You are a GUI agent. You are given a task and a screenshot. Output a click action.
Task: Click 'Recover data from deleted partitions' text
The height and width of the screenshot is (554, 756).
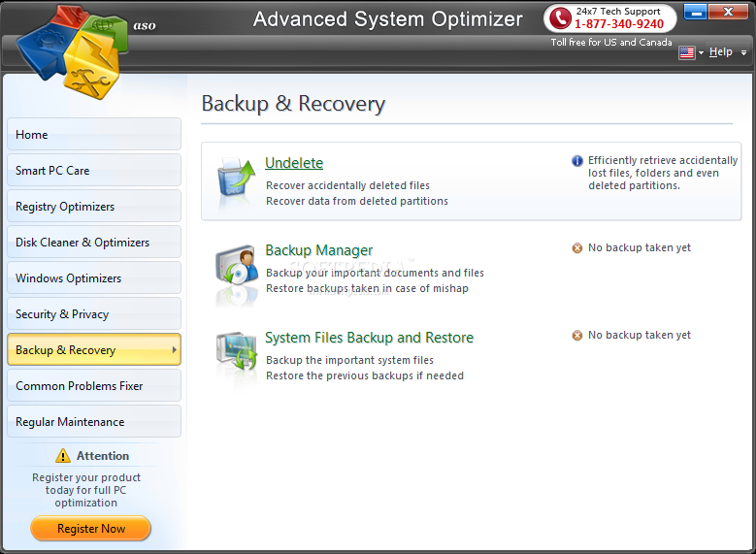[357, 201]
